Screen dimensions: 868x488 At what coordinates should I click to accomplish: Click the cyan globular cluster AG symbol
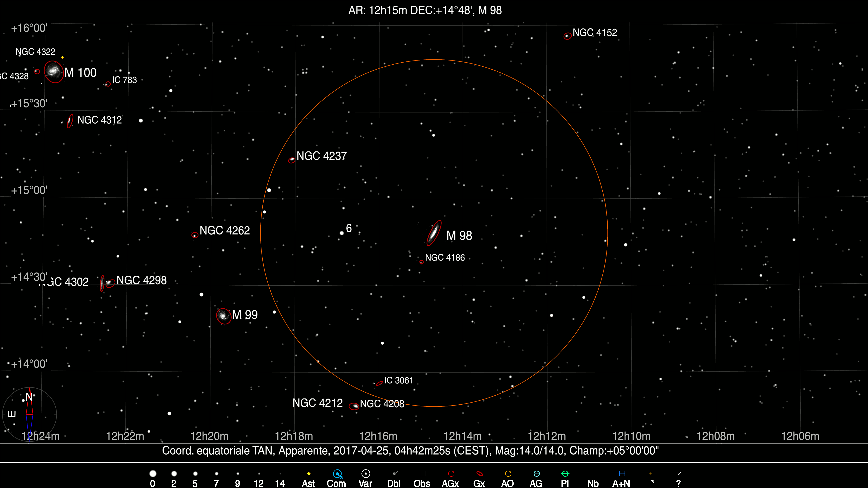(536, 474)
